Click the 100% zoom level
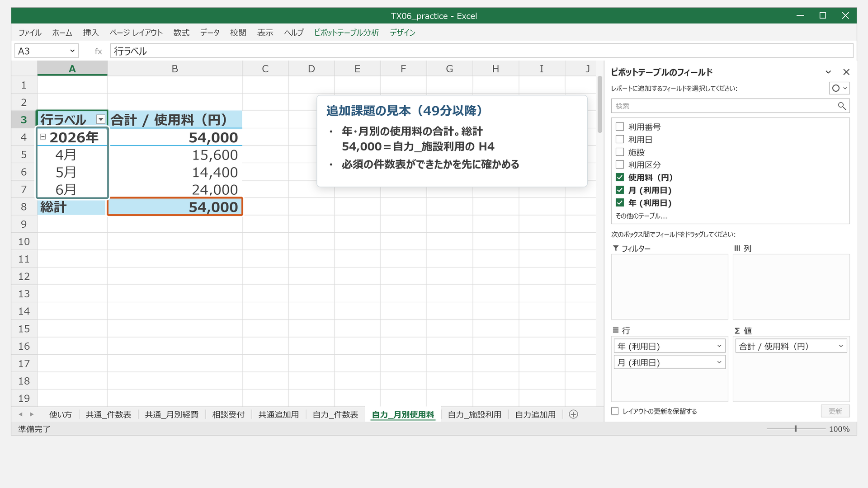The height and width of the screenshot is (488, 868). (x=839, y=429)
